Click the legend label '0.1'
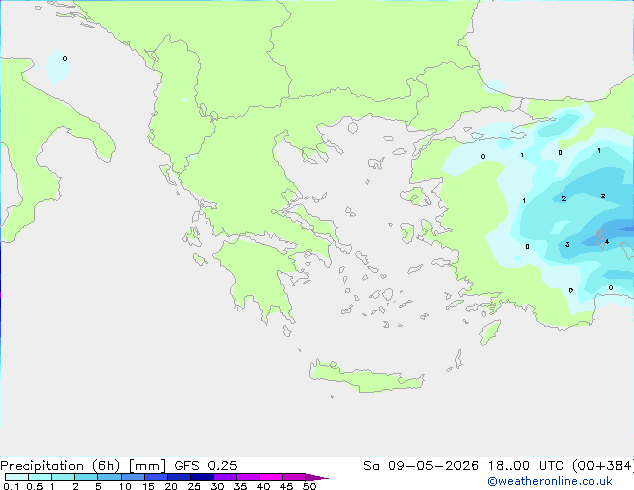Screen dimensions: 634x490 click(11, 486)
